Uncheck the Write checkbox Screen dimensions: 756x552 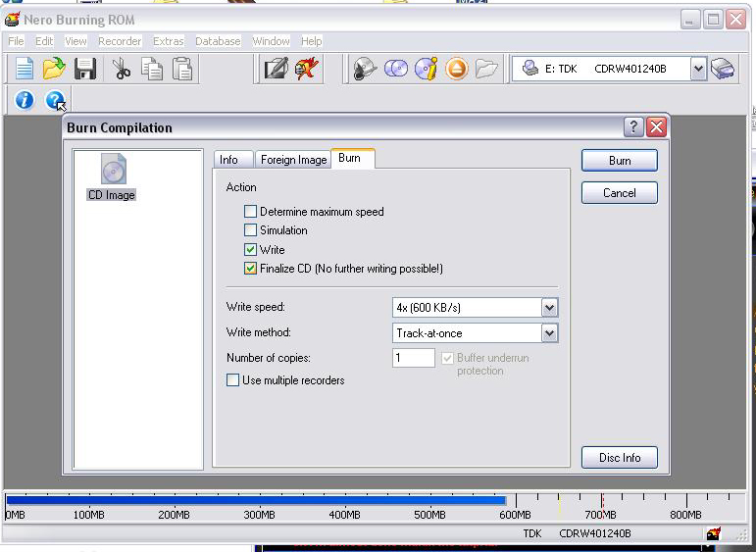tap(250, 249)
